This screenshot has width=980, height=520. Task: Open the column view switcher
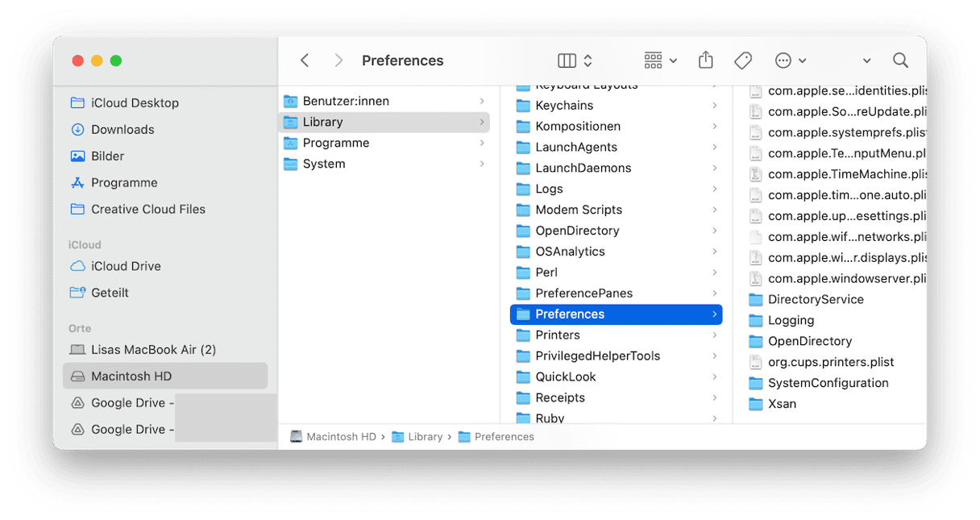[x=575, y=60]
